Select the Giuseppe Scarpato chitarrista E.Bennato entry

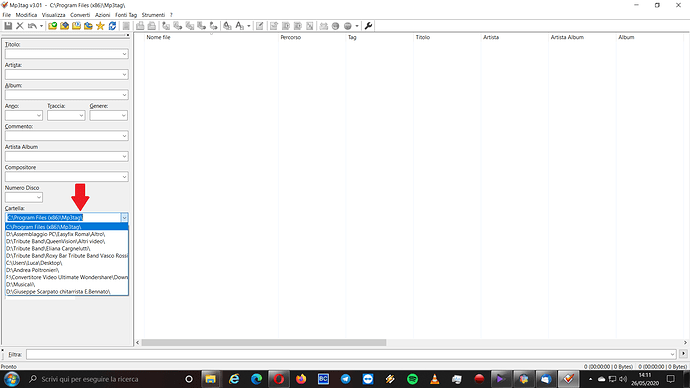click(x=67, y=291)
